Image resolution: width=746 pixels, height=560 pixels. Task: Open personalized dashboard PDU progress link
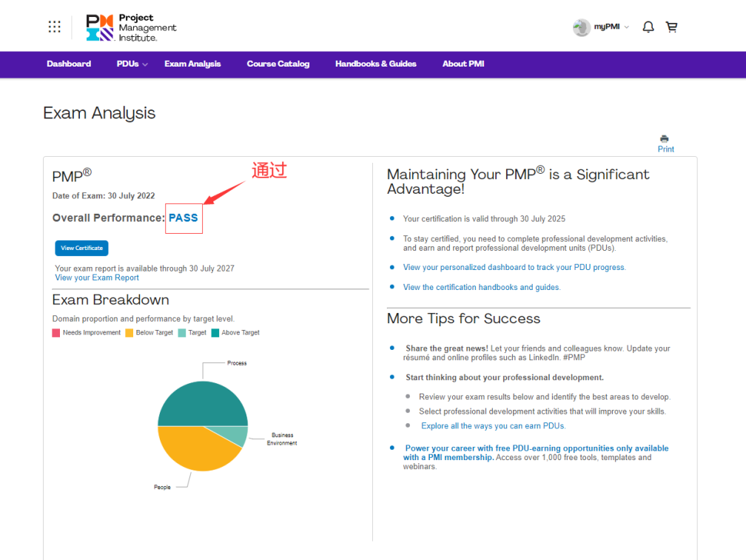(x=514, y=267)
